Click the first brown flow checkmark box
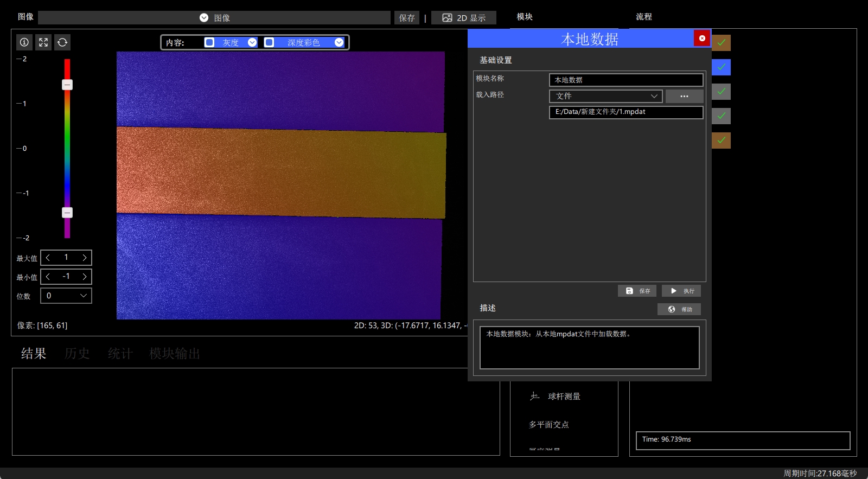This screenshot has width=868, height=479. (722, 43)
